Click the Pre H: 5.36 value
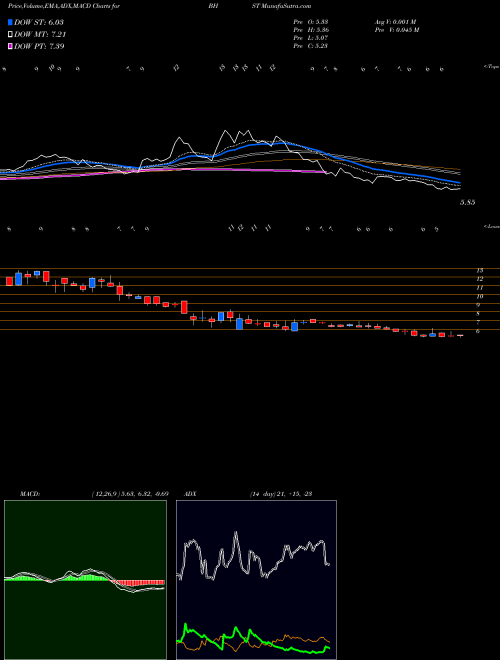This screenshot has width=500, height=660. 311,30
